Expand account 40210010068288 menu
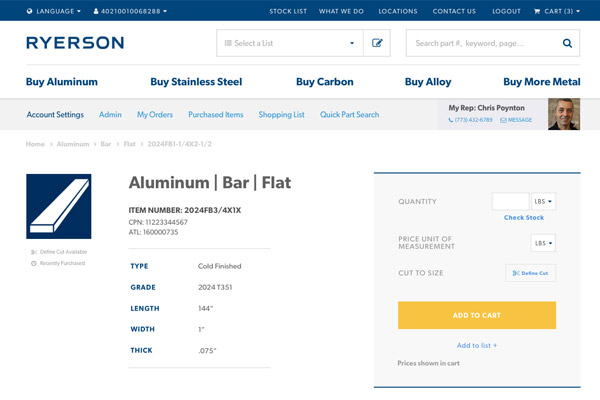600x400 pixels. 130,11
